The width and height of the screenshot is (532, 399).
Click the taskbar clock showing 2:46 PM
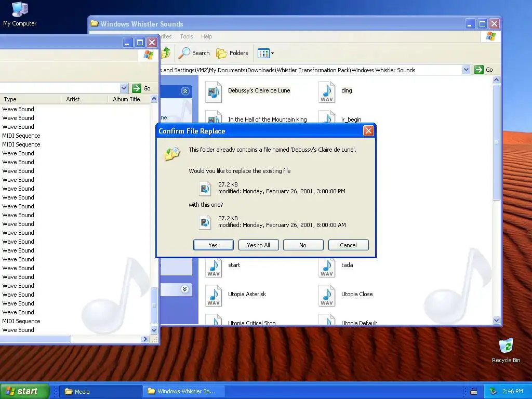click(513, 391)
